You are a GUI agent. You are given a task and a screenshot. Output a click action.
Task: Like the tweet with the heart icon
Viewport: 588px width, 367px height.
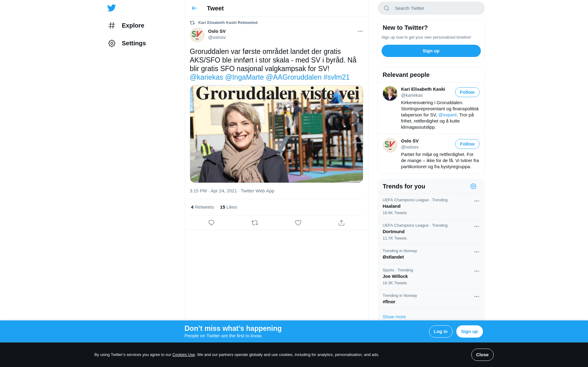point(298,223)
